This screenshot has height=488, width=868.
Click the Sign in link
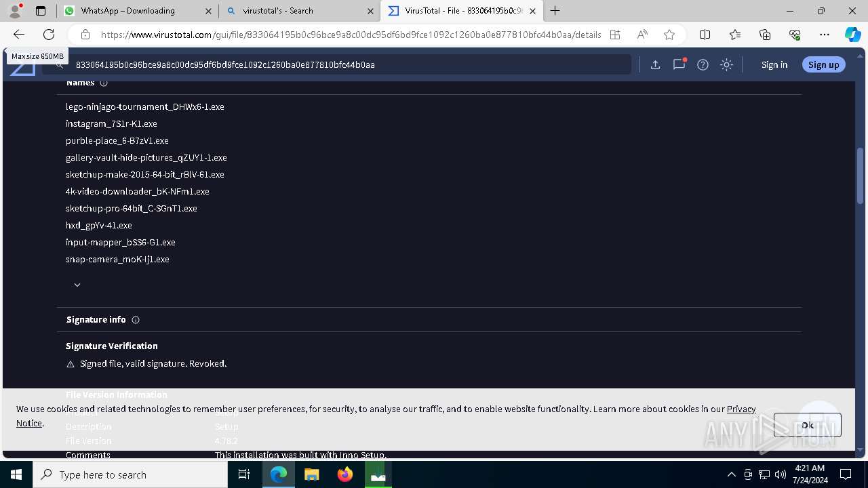pyautogui.click(x=774, y=64)
